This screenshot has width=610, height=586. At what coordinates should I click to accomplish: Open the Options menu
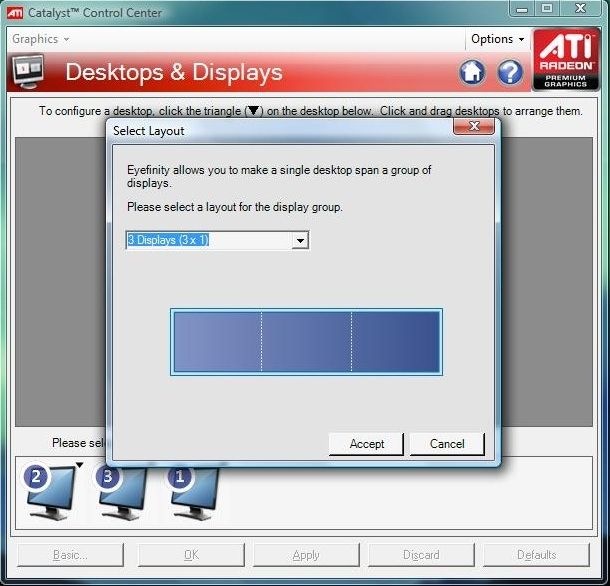(x=497, y=39)
